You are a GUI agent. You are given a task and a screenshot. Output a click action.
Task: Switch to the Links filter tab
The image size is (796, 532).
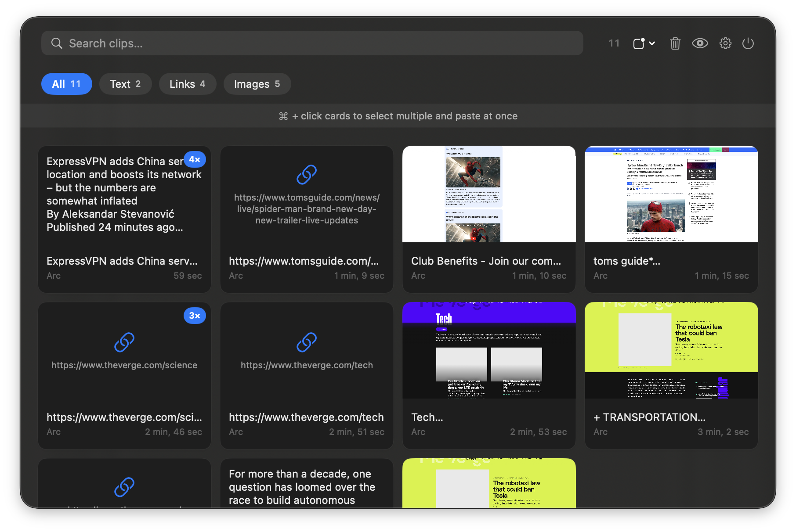pos(188,84)
